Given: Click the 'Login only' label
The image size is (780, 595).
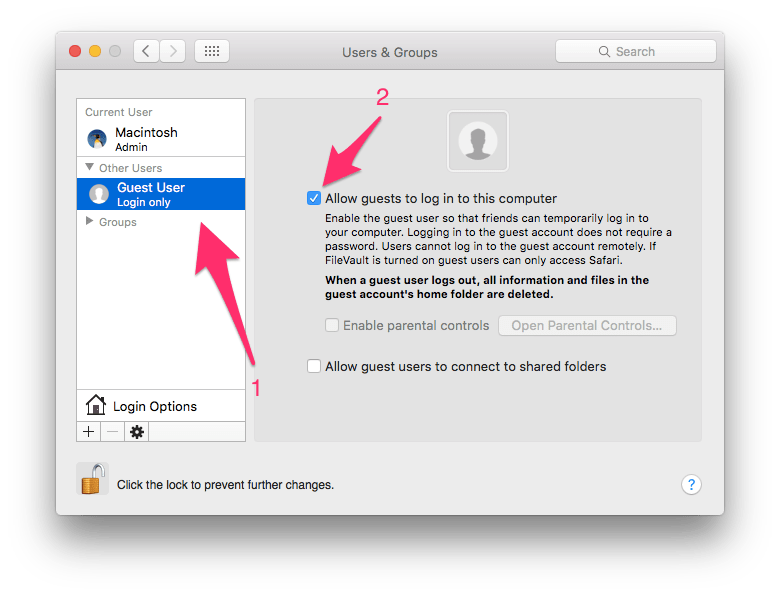Looking at the screenshot, I should [x=143, y=202].
